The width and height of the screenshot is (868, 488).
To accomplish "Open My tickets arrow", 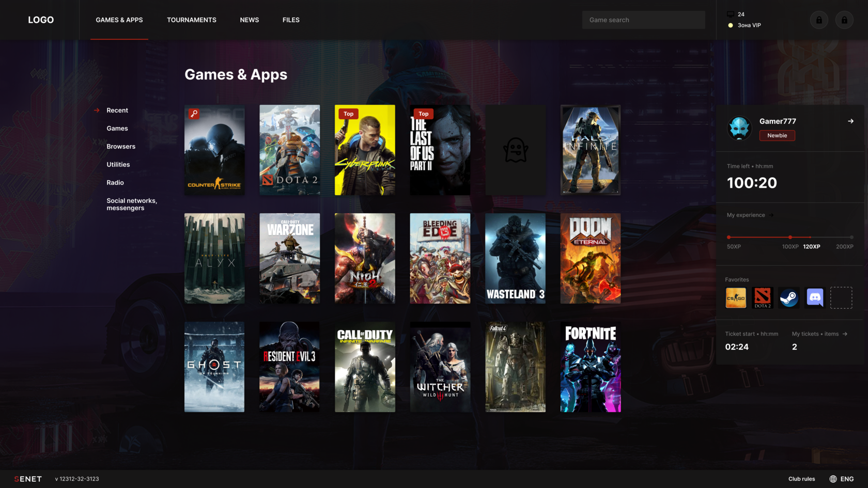I will click(845, 334).
